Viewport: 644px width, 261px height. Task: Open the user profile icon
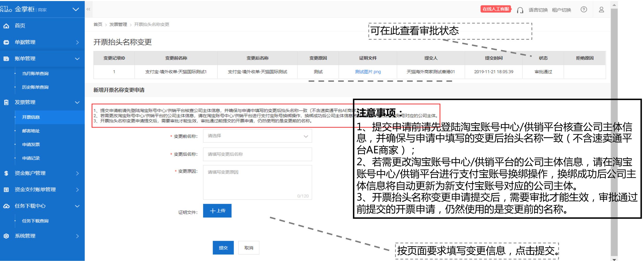point(601,10)
